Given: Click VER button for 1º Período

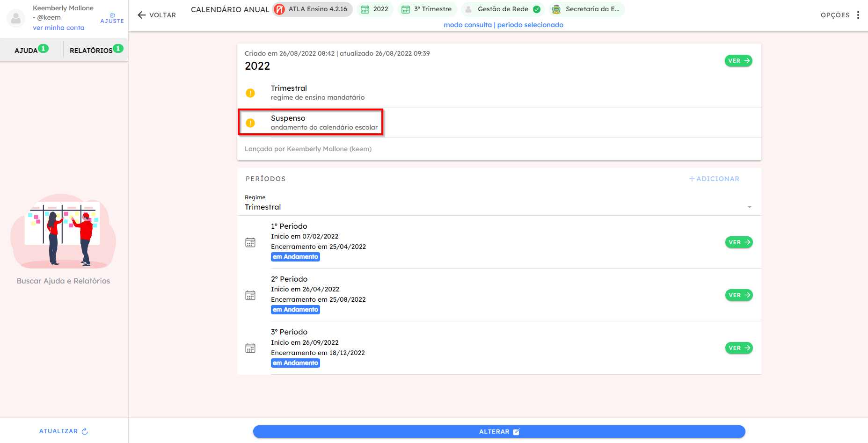Looking at the screenshot, I should tap(739, 242).
